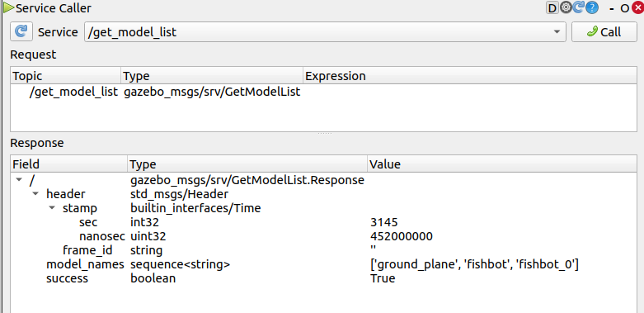This screenshot has height=313, width=644.
Task: Click the splitter handle between Request and Response
Action: tap(324, 133)
